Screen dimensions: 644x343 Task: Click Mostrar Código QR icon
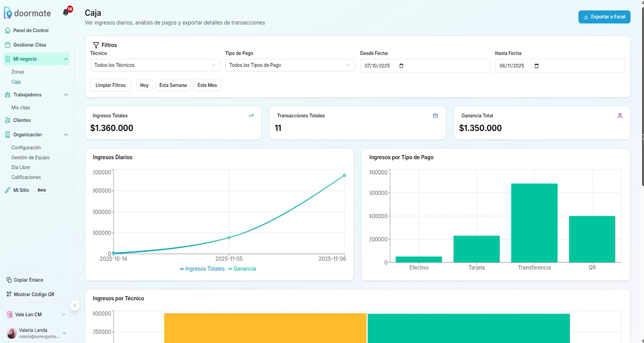point(9,294)
